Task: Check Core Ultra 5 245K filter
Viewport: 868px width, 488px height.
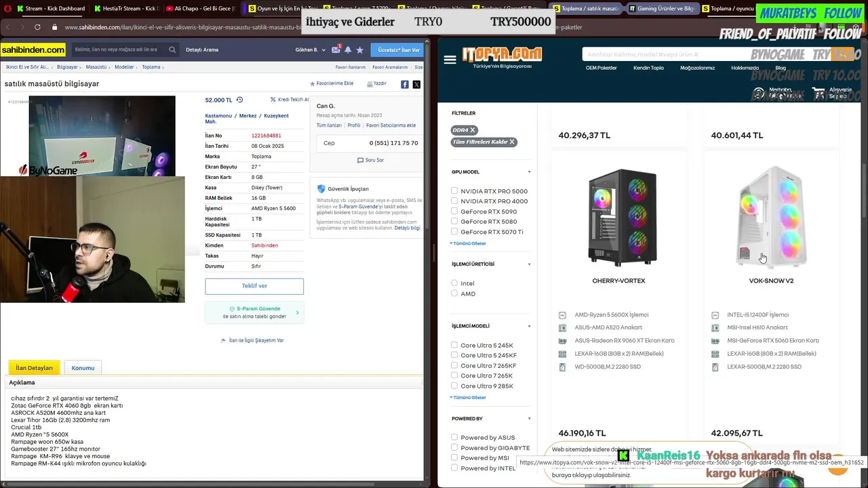Action: 454,345
